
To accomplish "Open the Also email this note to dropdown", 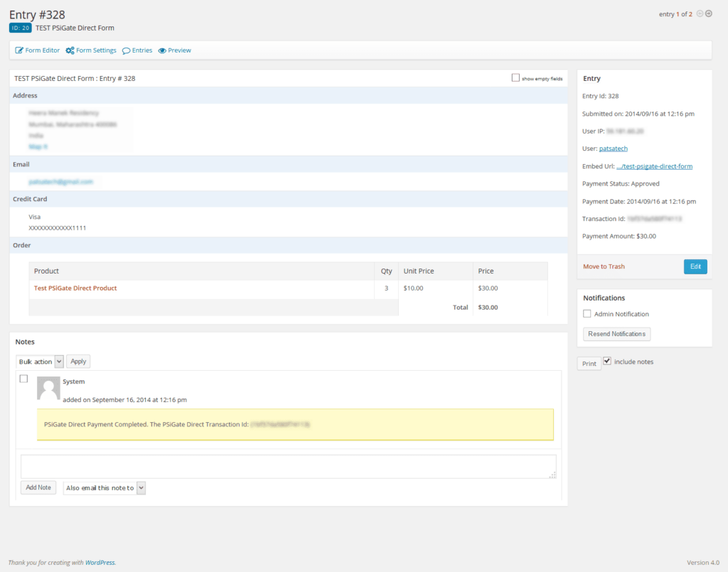I will click(104, 487).
